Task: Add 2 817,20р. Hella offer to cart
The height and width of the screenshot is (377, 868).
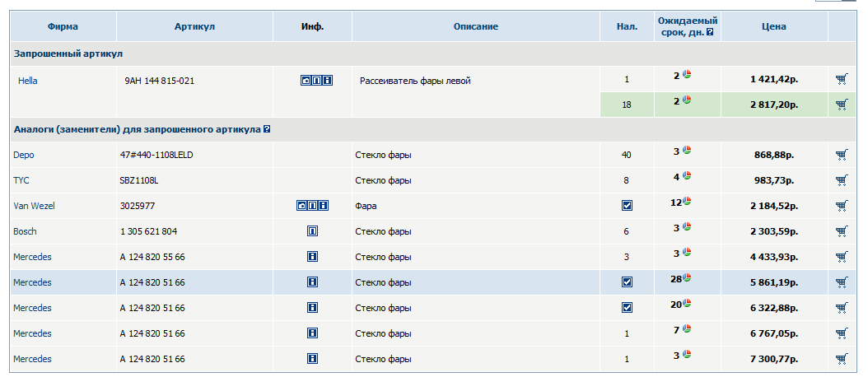Action: point(841,105)
